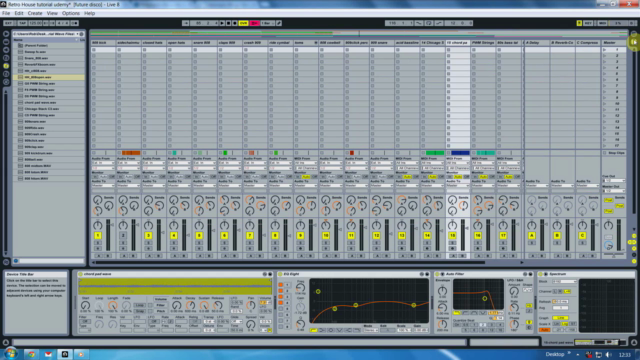Screen dimensions: 640x360
Task: Toggle the loop switch in the transport
Action: click(429, 23)
